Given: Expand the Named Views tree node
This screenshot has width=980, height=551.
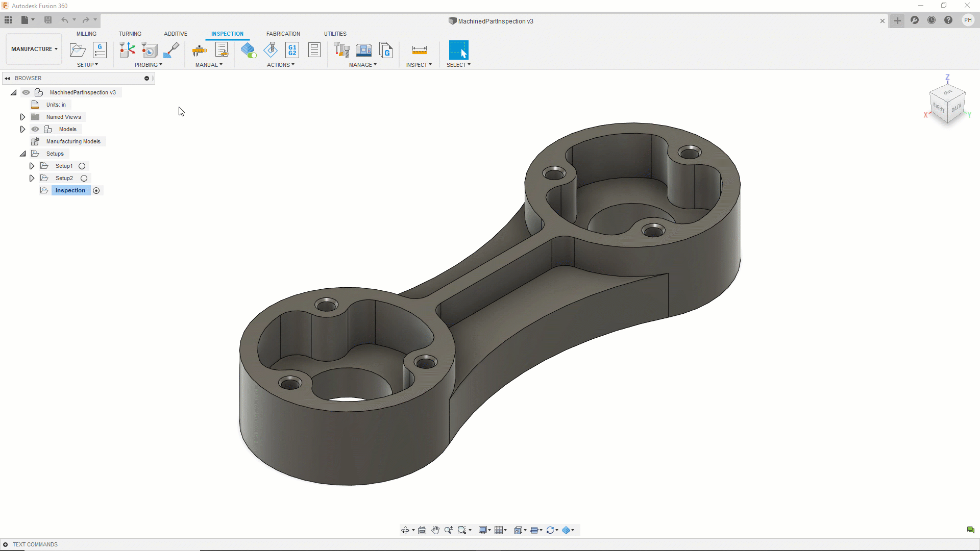Looking at the screenshot, I should [22, 117].
